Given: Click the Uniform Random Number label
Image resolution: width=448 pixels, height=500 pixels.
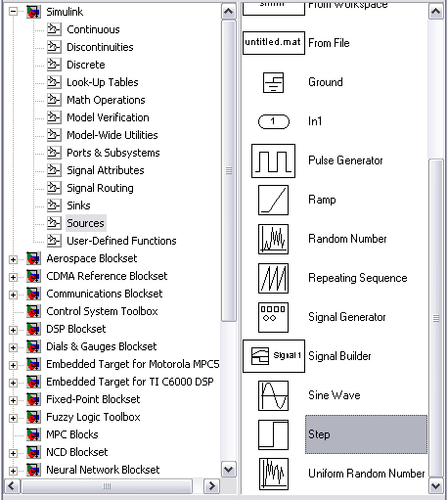Looking at the screenshot, I should 367,474.
